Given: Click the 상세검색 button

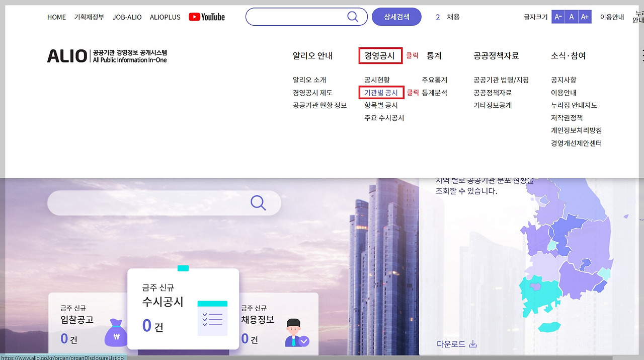Looking at the screenshot, I should click(396, 17).
